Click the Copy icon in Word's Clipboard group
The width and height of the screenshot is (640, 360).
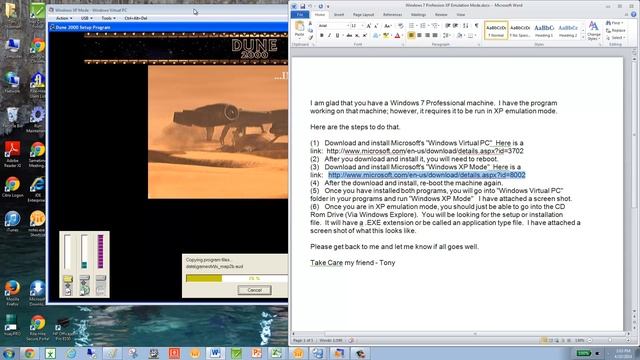click(x=310, y=30)
